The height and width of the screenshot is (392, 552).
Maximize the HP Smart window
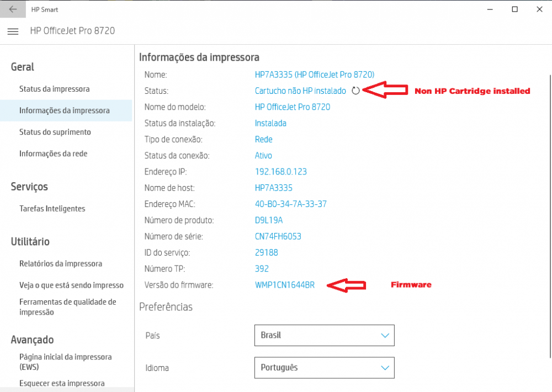pos(514,9)
